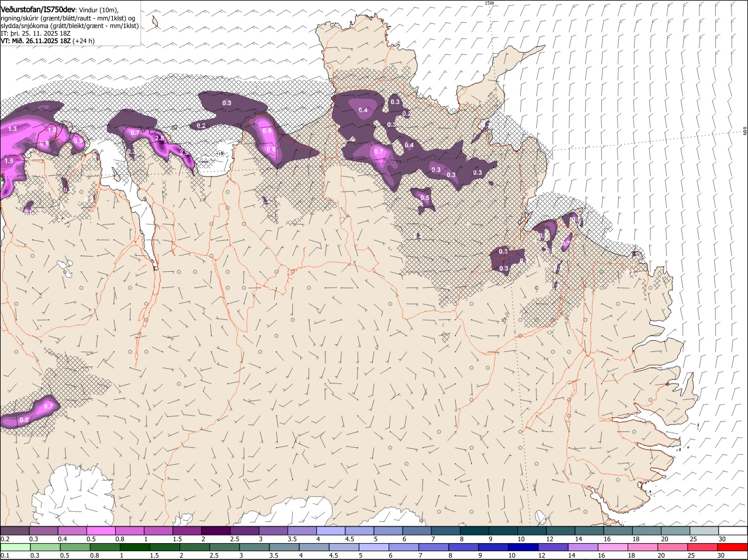Click the '15W' longitude label at the top
748x560 pixels.
489,3
